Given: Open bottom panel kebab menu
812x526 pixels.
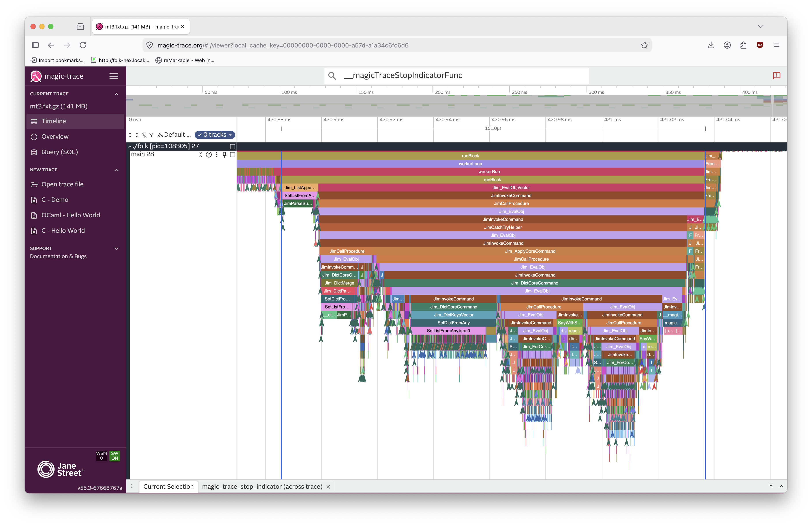Looking at the screenshot, I should [x=132, y=486].
